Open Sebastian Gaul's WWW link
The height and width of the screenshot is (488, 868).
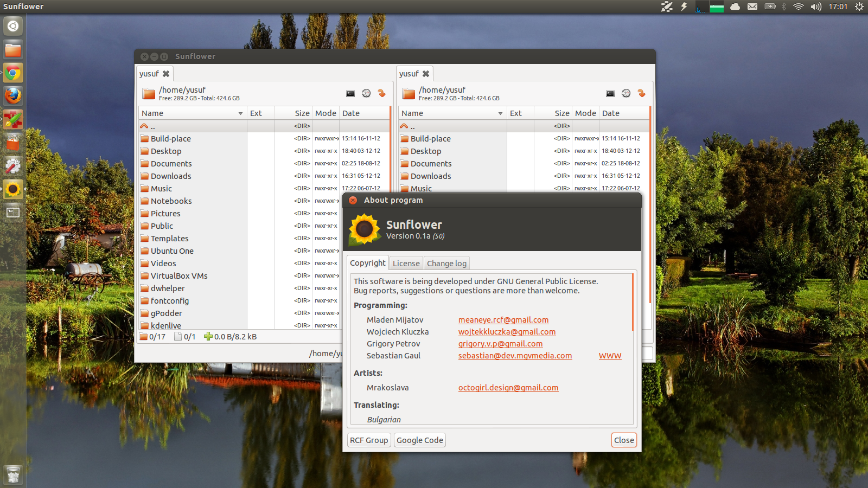[610, 356]
